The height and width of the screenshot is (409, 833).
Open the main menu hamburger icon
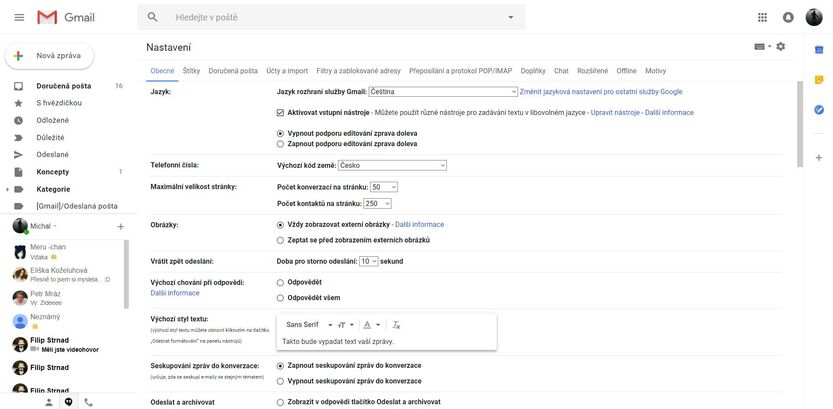[x=19, y=18]
